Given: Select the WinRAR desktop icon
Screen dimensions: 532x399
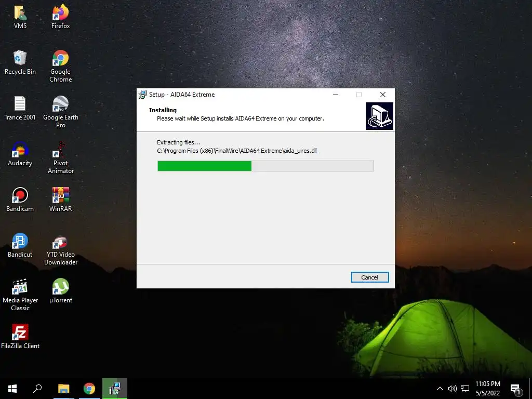Looking at the screenshot, I should click(60, 200).
